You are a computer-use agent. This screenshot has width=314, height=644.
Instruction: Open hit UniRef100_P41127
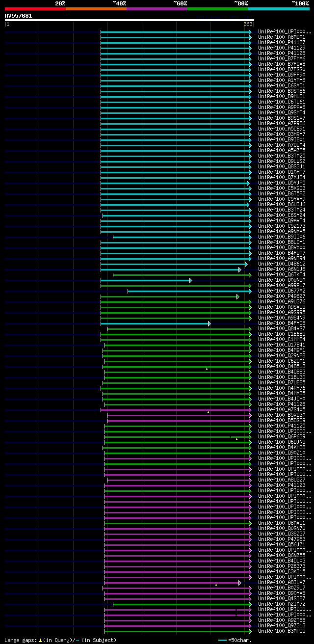pos(282,43)
